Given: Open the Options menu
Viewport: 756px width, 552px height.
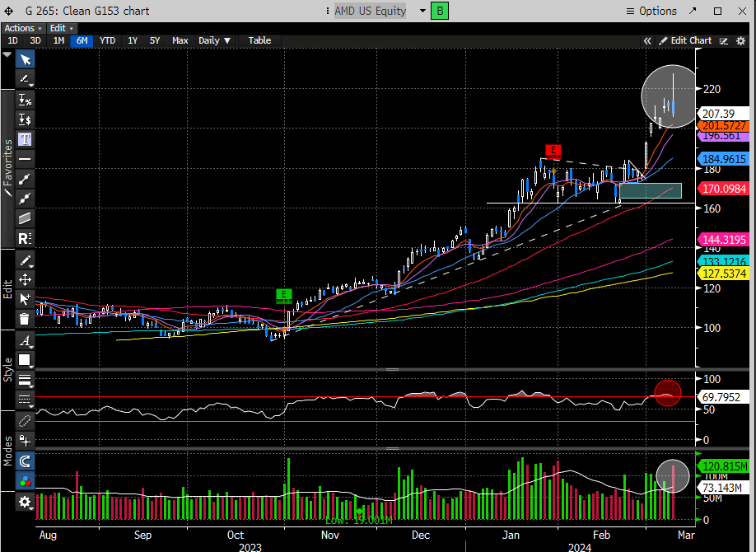Looking at the screenshot, I should pyautogui.click(x=651, y=11).
